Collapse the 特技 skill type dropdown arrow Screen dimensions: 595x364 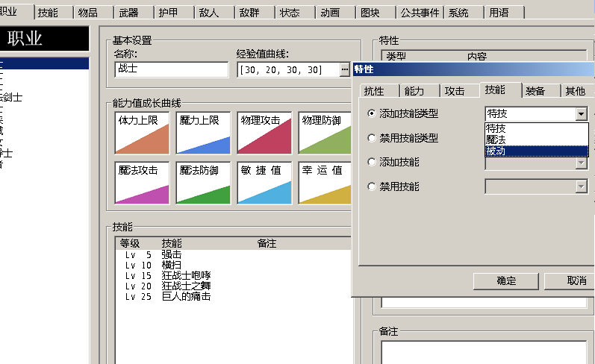click(581, 113)
